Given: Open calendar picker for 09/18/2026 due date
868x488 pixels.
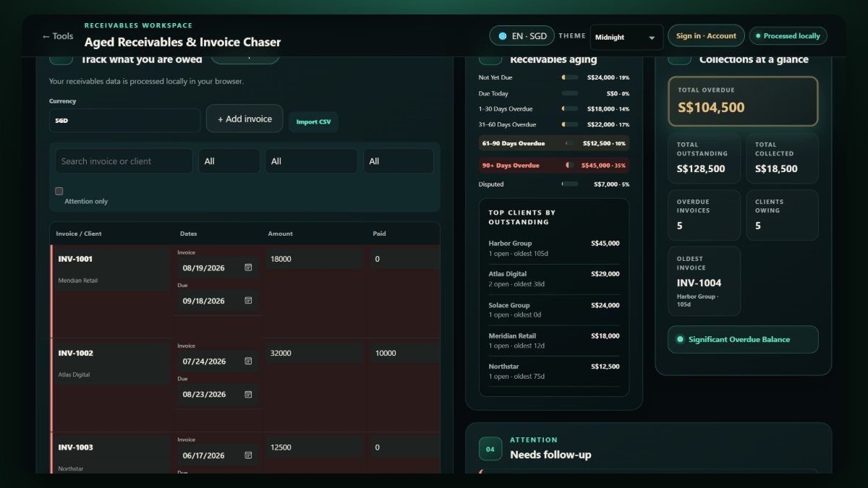Looking at the screenshot, I should pos(248,301).
